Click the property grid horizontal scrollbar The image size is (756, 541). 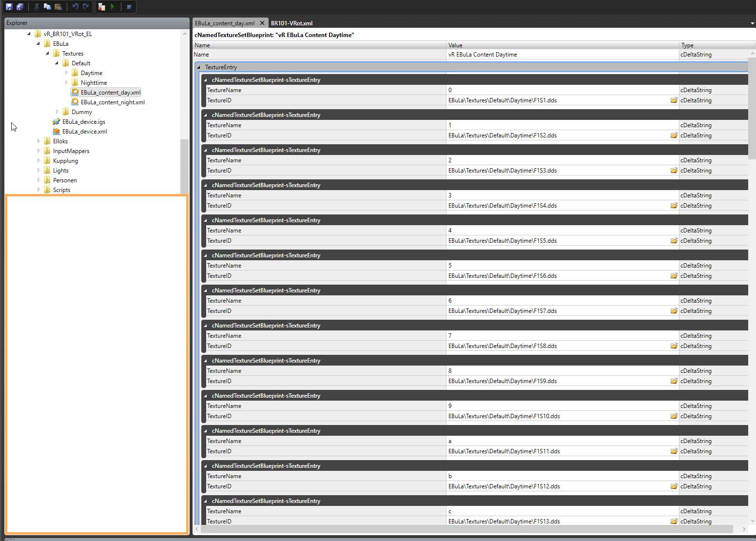(466, 529)
